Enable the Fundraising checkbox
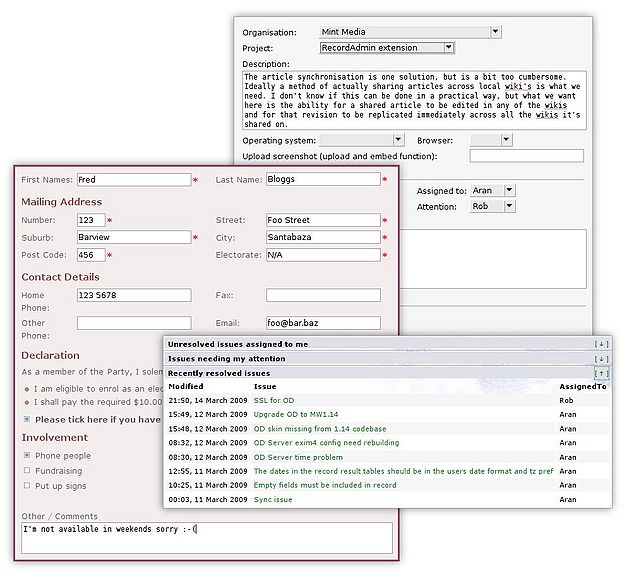Image resolution: width=627 pixels, height=576 pixels. tap(27, 470)
